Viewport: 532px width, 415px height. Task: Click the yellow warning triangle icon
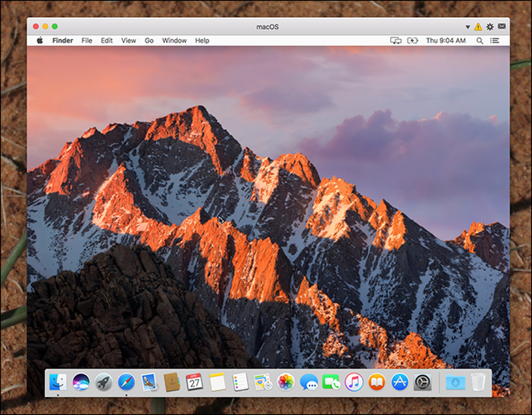coord(478,27)
